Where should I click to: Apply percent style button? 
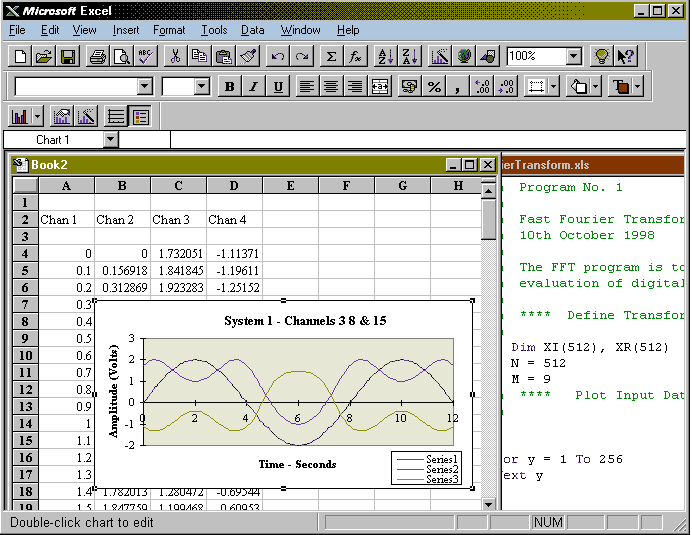pyautogui.click(x=433, y=87)
